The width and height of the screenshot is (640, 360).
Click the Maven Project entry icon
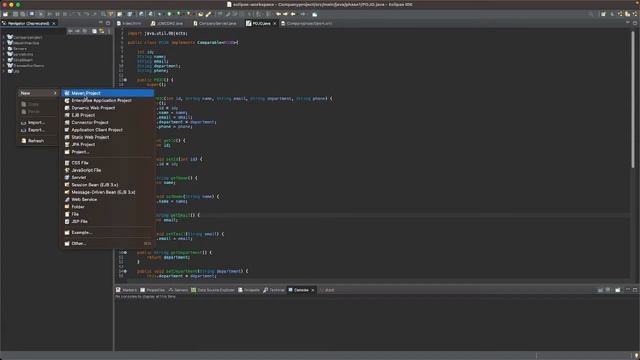pos(67,93)
